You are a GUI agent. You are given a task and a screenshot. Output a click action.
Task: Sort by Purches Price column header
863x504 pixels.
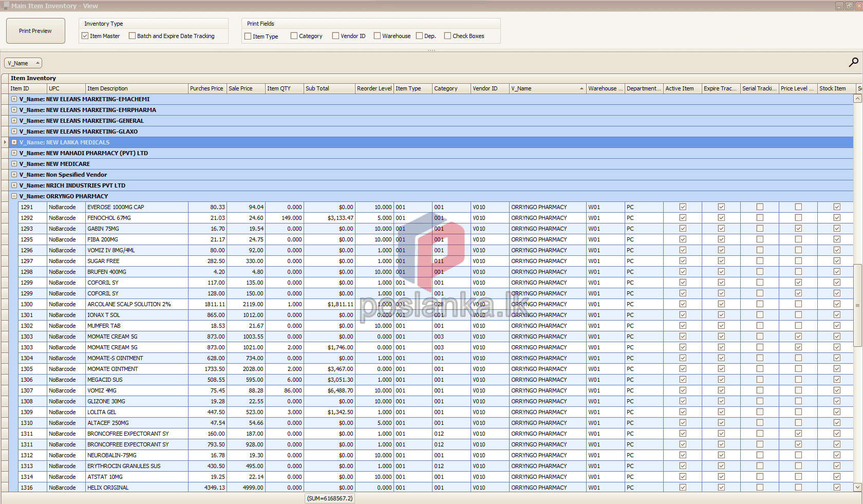coord(208,88)
